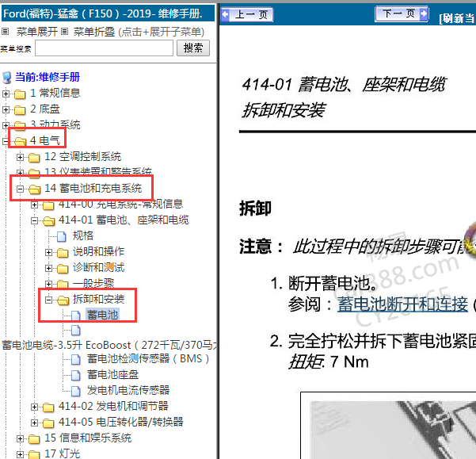
Task: Select the 12 空调控制系统 label
Action: click(x=83, y=156)
